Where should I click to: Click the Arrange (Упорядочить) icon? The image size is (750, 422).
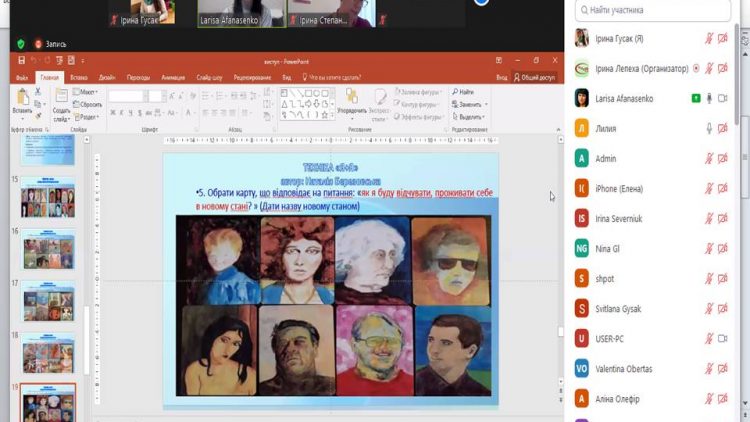click(352, 96)
